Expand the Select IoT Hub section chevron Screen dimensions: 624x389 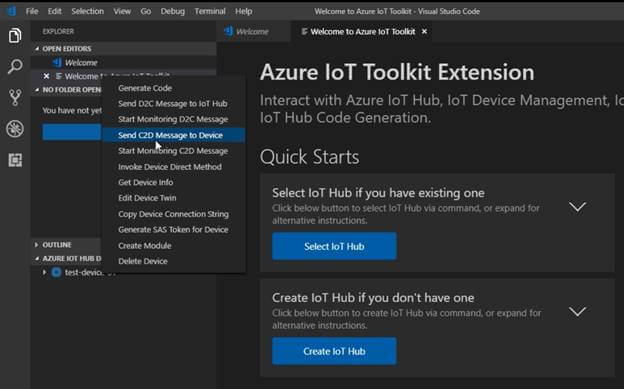577,207
